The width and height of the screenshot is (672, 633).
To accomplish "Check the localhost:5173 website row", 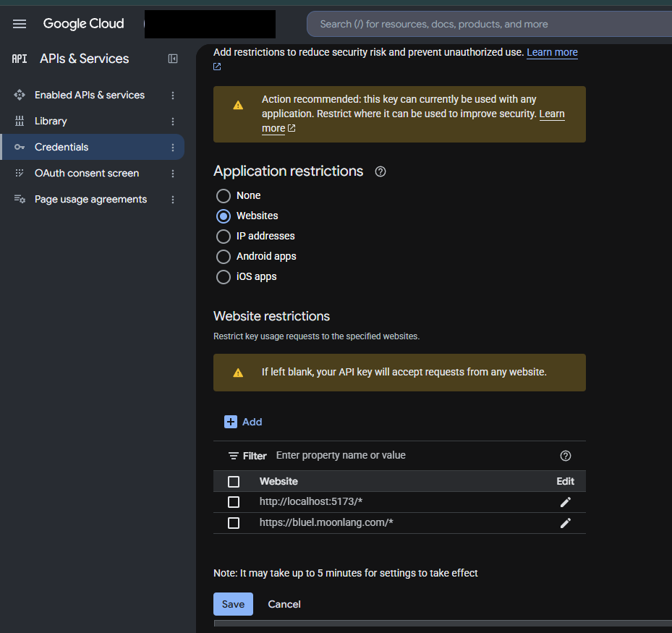I will pyautogui.click(x=234, y=502).
